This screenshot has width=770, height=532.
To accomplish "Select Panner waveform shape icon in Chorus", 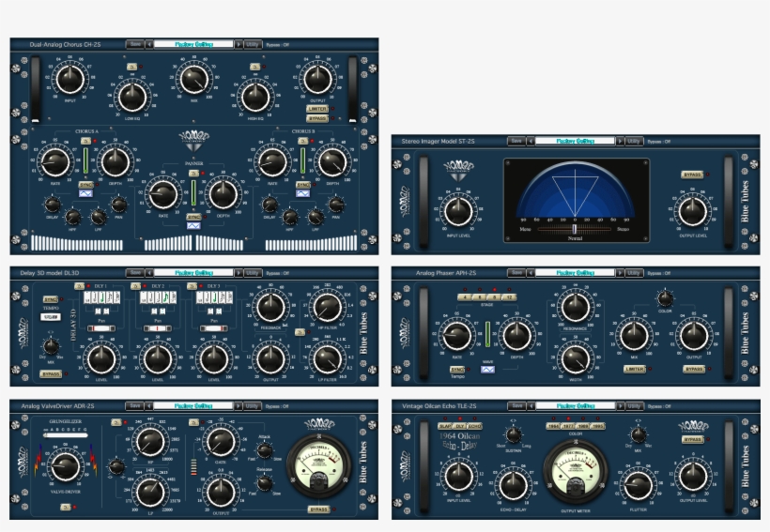I will pos(193,226).
